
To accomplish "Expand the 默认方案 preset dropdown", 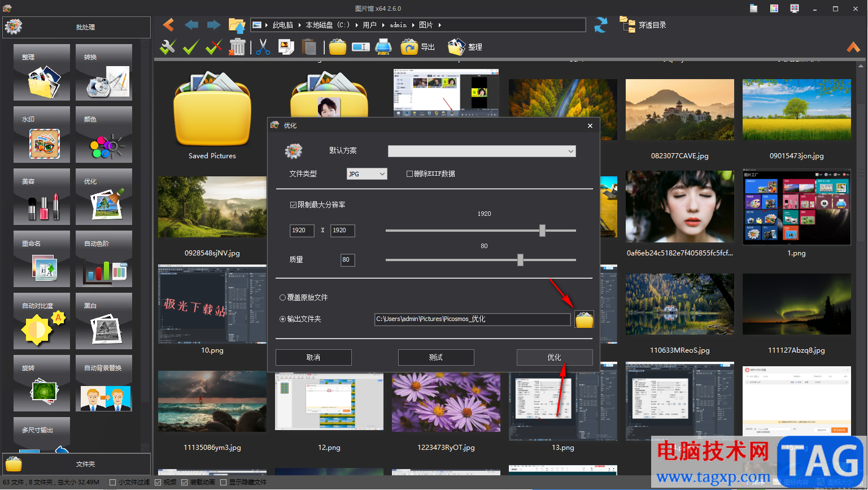I will point(482,151).
